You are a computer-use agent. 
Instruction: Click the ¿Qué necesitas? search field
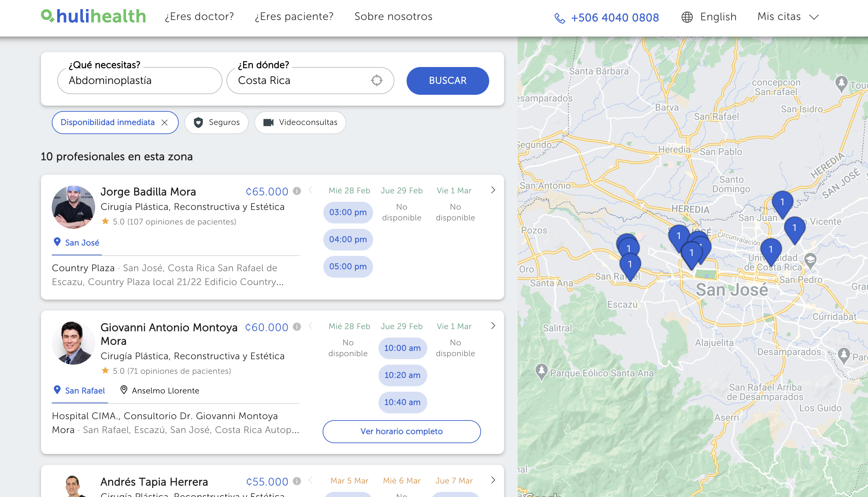tap(139, 81)
